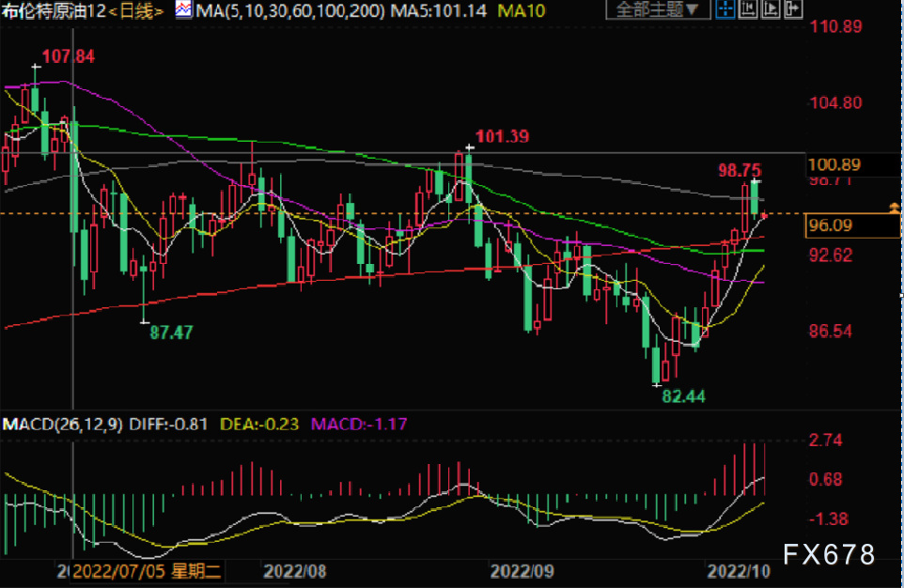Click the MA(5,10,30,60,100,200) indicator label
The image size is (904, 588).
point(290,10)
